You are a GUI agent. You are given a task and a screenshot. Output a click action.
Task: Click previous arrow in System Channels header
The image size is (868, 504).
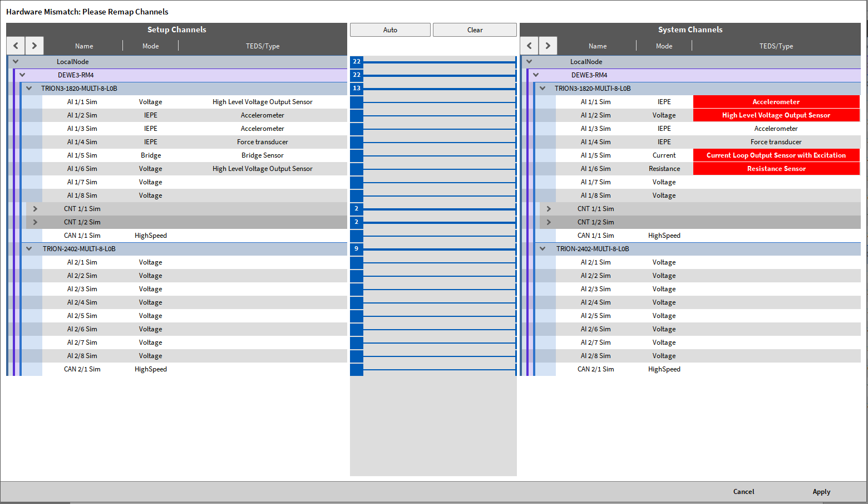pos(529,46)
